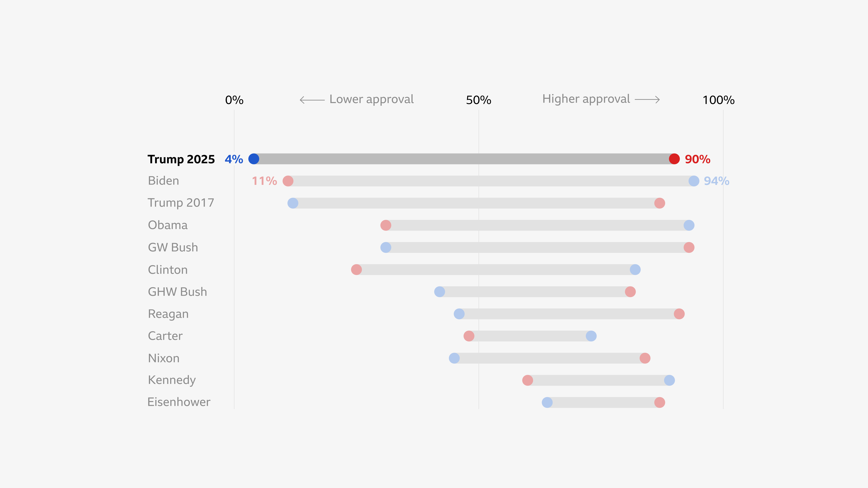Click the blue dot on Trump 2017 row
The height and width of the screenshot is (488, 868).
tap(293, 203)
